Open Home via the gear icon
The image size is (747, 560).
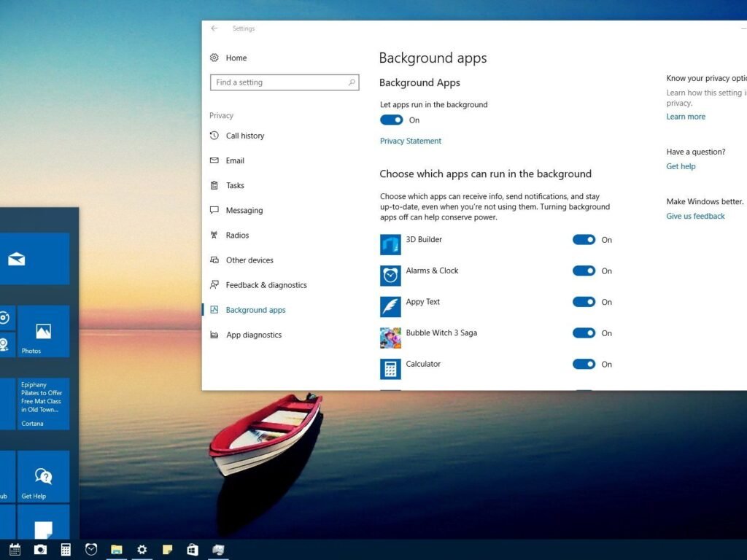tap(214, 58)
